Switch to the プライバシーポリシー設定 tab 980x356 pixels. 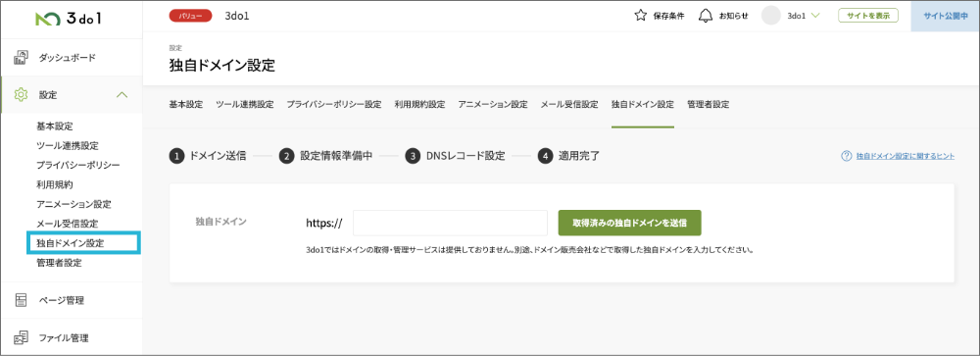coord(334,105)
